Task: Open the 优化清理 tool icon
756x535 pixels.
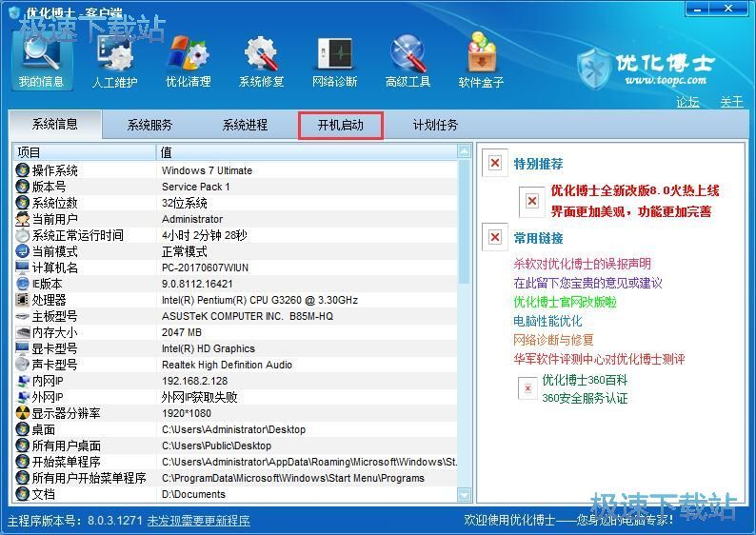Action: pyautogui.click(x=188, y=60)
